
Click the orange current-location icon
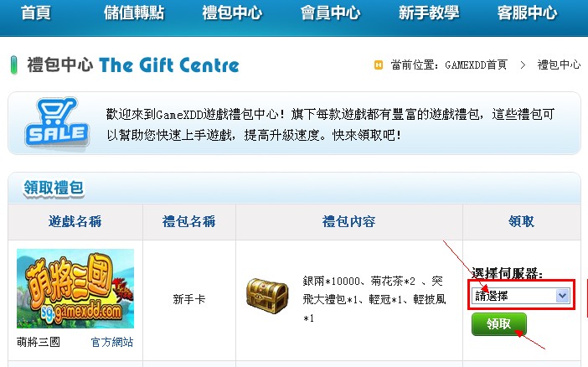(379, 65)
